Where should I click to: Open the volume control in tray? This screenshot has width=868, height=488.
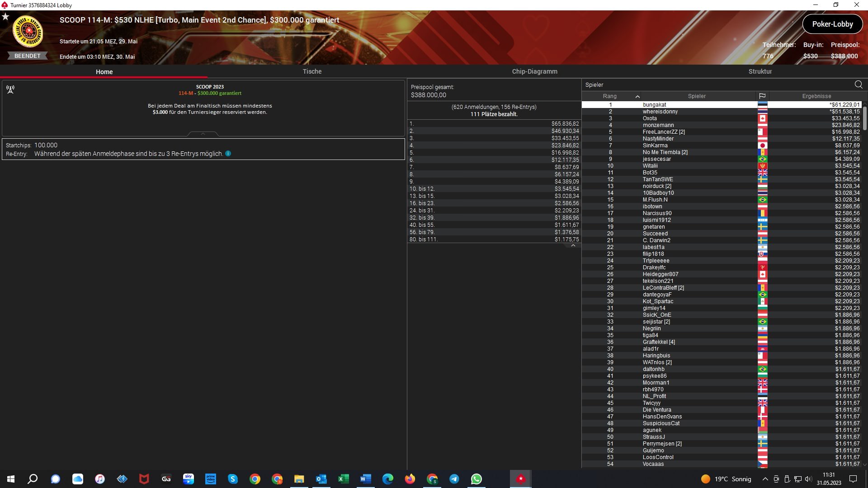click(808, 479)
